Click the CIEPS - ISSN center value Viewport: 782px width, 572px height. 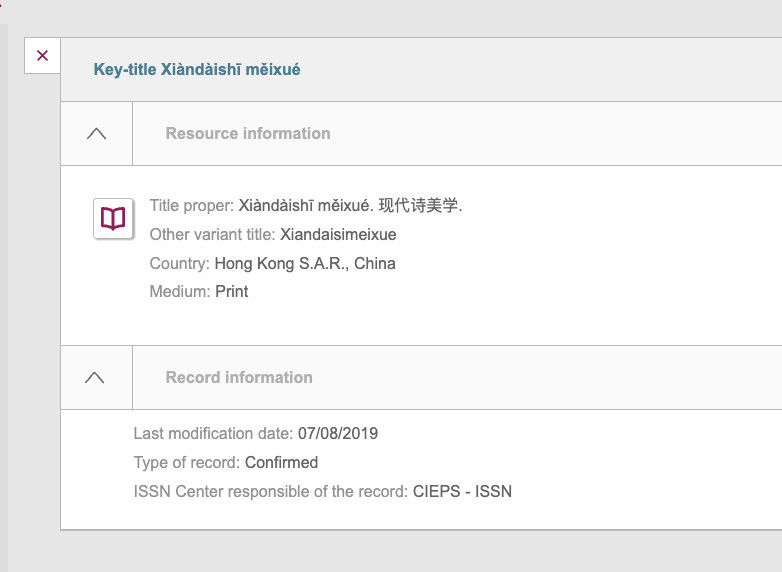(x=462, y=491)
